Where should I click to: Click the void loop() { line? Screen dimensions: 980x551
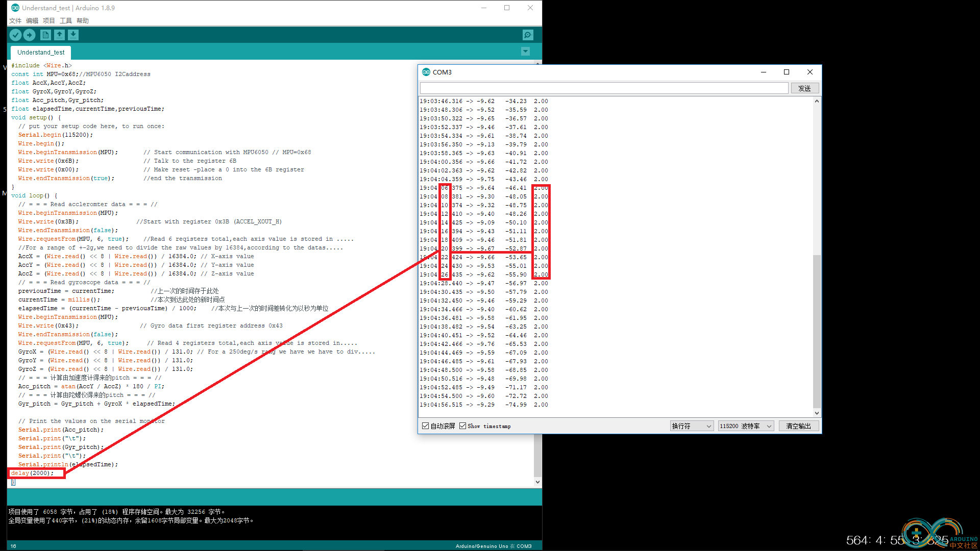[x=34, y=195]
